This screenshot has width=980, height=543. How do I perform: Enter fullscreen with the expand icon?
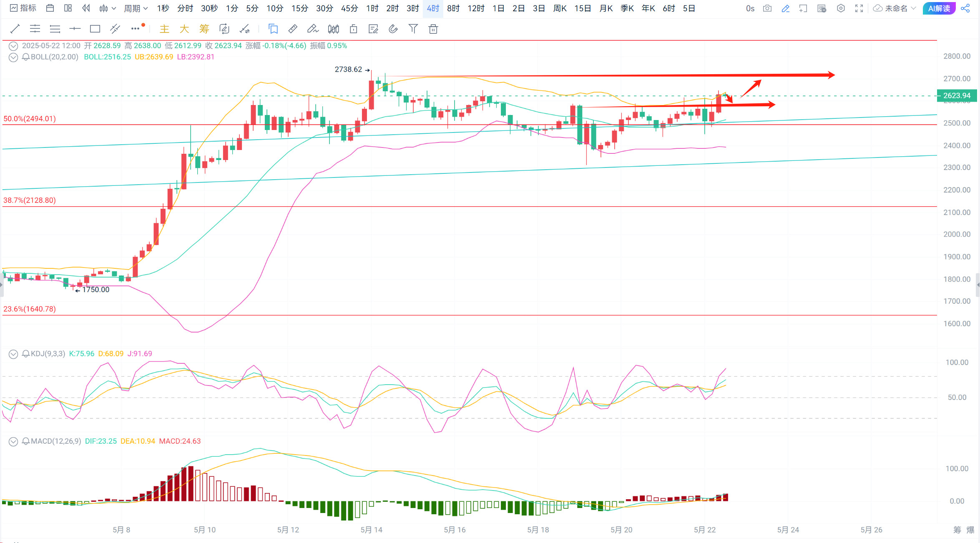point(859,8)
